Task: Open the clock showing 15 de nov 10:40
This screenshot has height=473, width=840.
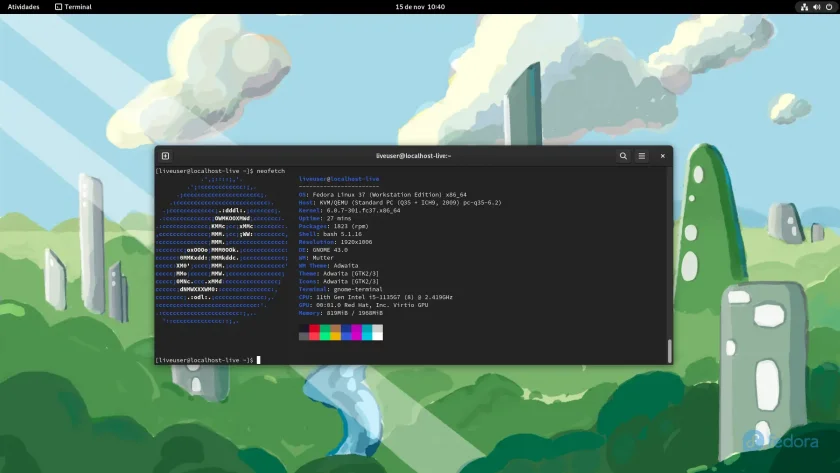Action: pos(420,7)
